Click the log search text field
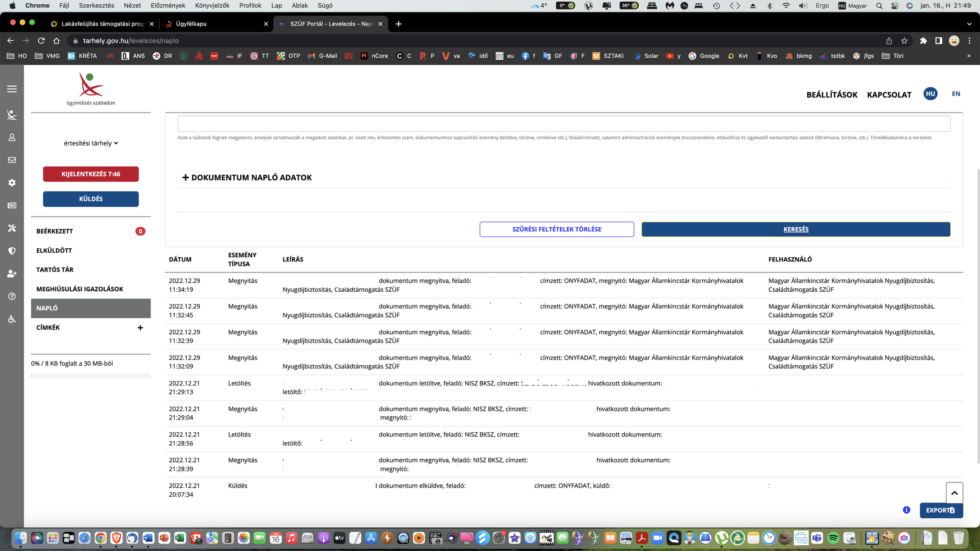 point(564,124)
